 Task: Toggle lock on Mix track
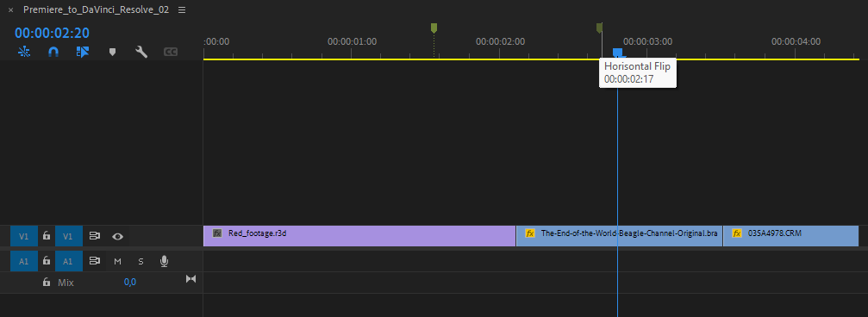pyautogui.click(x=47, y=283)
